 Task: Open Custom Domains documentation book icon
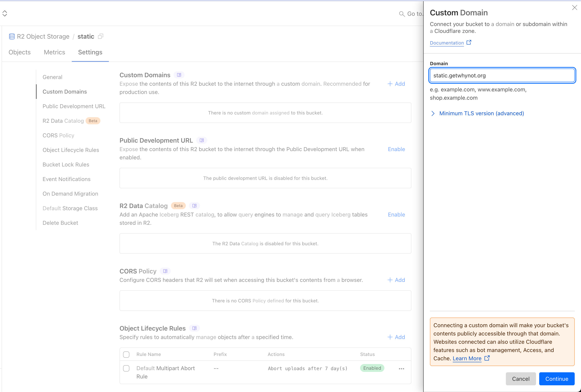(x=179, y=75)
